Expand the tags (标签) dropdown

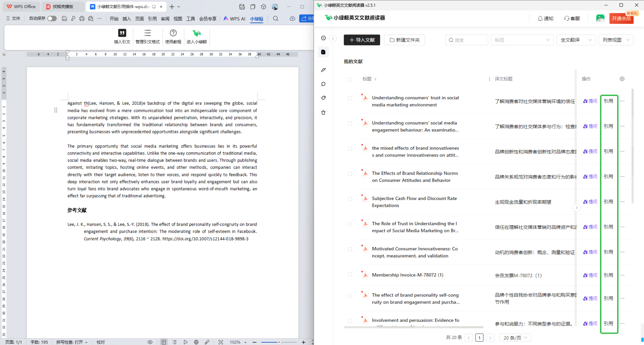pos(522,40)
